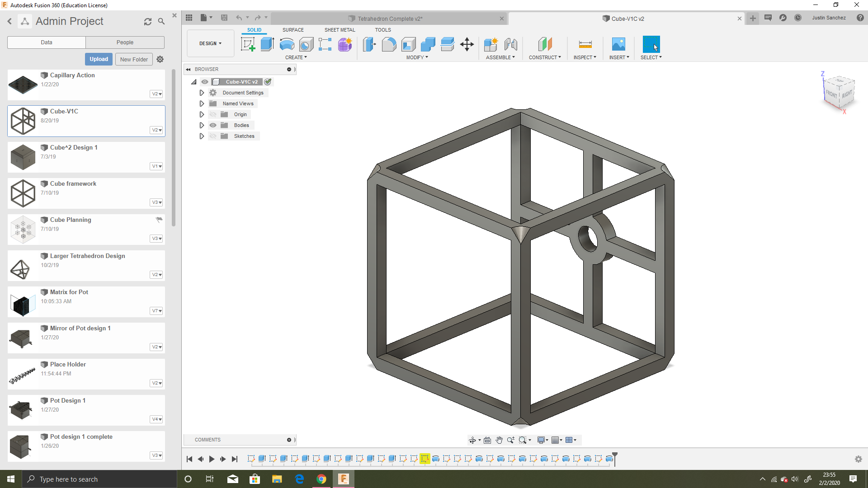Open the Job Status clock icon
Image resolution: width=868 pixels, height=488 pixels.
point(798,18)
